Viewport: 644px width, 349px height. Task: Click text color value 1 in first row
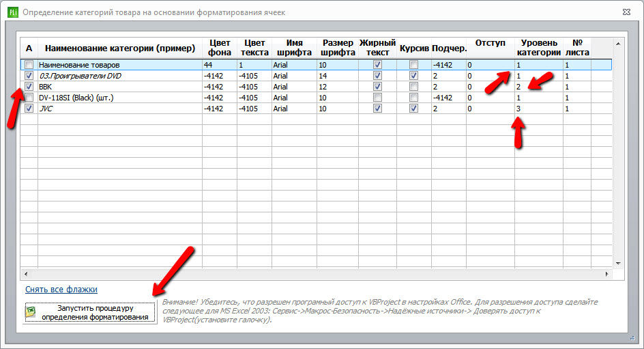pyautogui.click(x=254, y=64)
